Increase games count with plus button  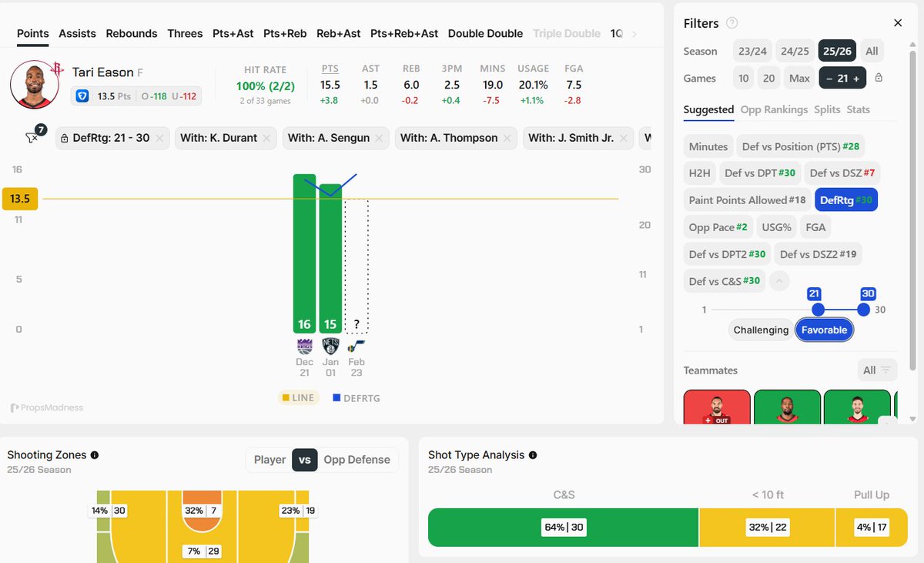855,79
